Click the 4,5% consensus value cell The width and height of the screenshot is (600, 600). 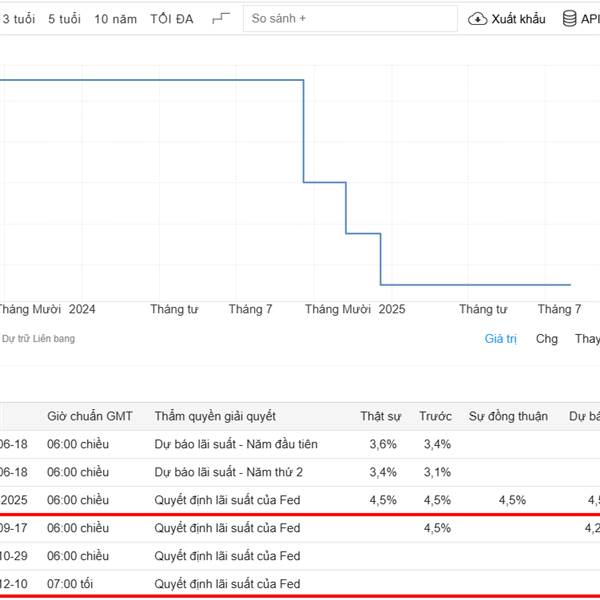click(512, 500)
